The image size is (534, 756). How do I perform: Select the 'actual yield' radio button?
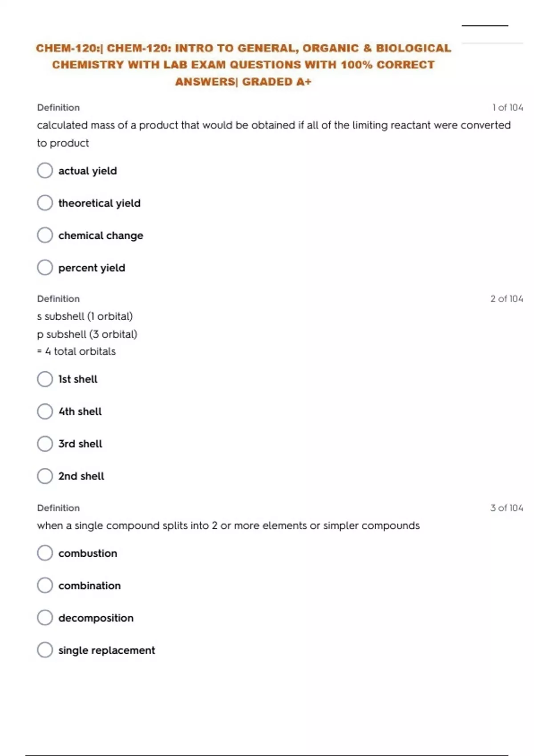tap(45, 170)
